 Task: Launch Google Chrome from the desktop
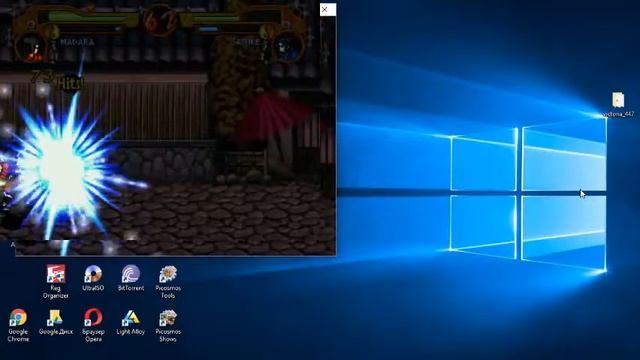[x=18, y=325]
